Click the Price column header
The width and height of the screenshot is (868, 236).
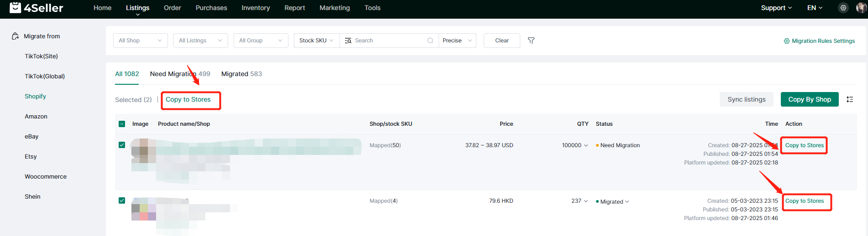coord(506,124)
